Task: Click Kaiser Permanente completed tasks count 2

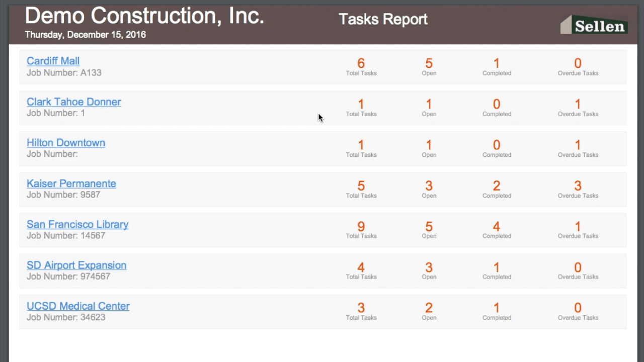Action: (x=497, y=186)
